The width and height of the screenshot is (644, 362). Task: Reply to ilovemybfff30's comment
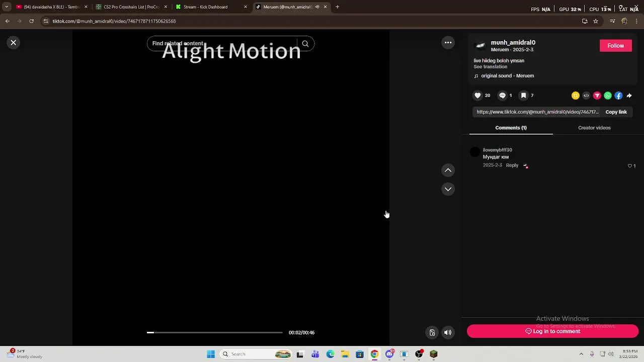click(x=512, y=165)
